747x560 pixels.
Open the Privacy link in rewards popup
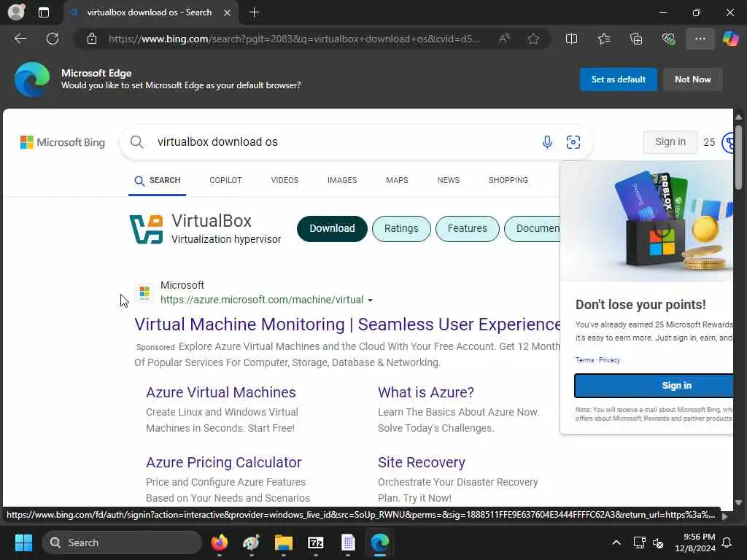(609, 360)
